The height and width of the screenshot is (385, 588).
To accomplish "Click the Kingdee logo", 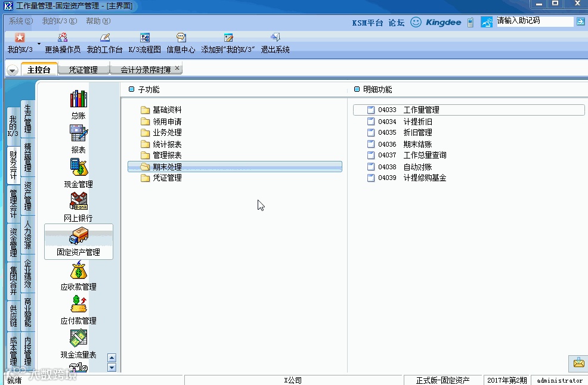I will point(443,23).
